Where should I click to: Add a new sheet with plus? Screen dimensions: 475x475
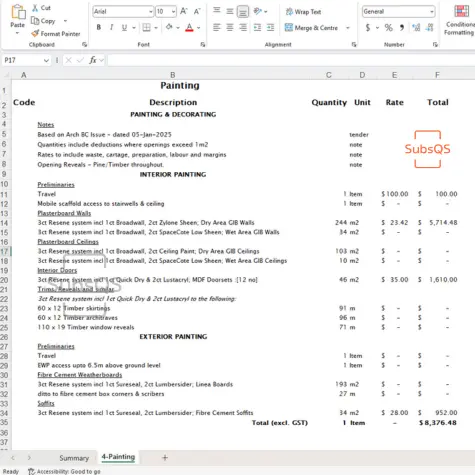[165, 458]
